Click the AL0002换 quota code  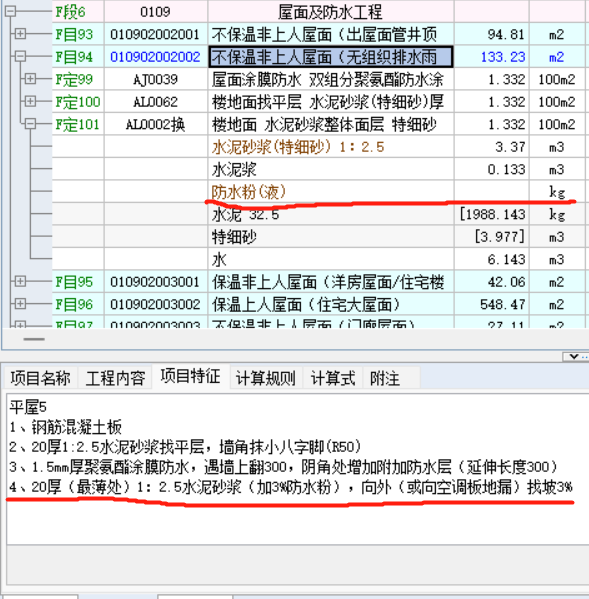coord(155,125)
